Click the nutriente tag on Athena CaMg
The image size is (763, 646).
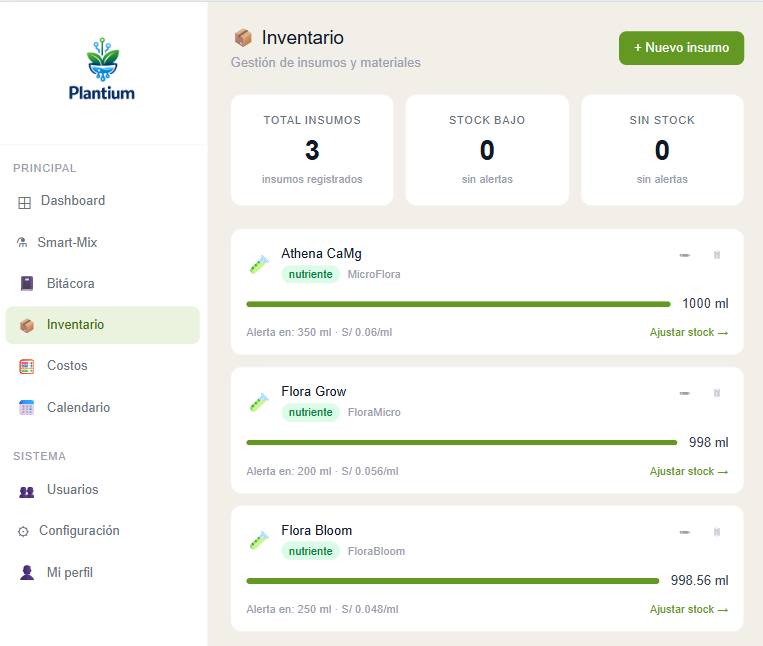(x=310, y=274)
